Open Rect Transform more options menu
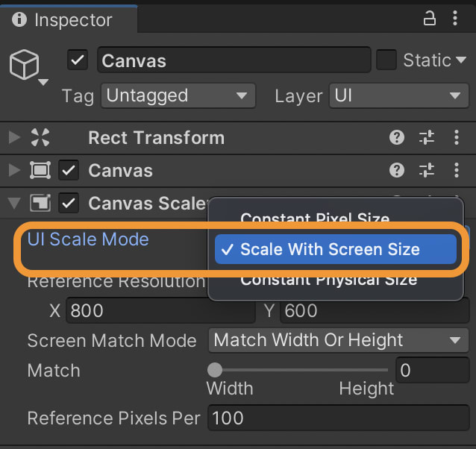Viewport: 476px width, 449px height. coord(457,138)
